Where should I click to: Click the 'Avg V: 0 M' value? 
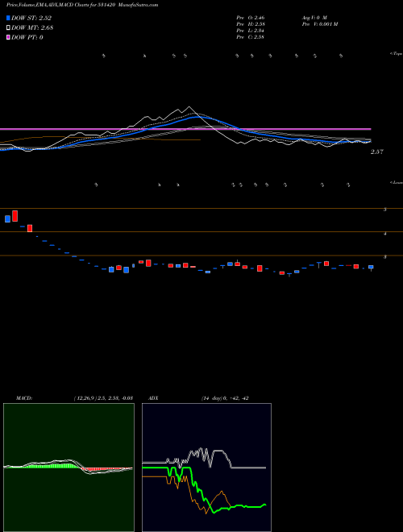[314, 17]
